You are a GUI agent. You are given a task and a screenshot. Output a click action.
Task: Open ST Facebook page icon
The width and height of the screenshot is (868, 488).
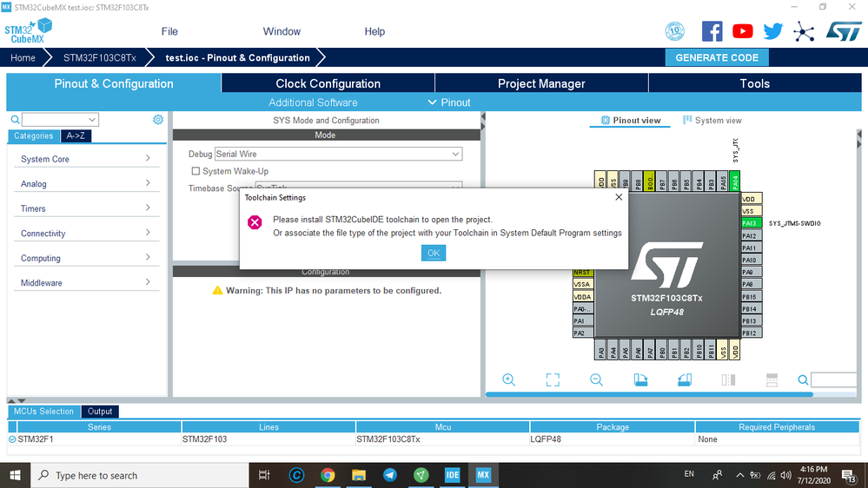pos(712,31)
